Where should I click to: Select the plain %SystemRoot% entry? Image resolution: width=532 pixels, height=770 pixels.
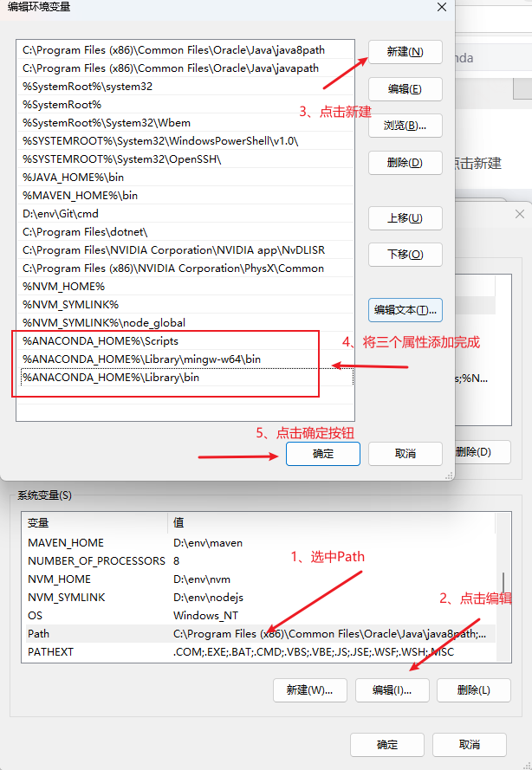185,105
